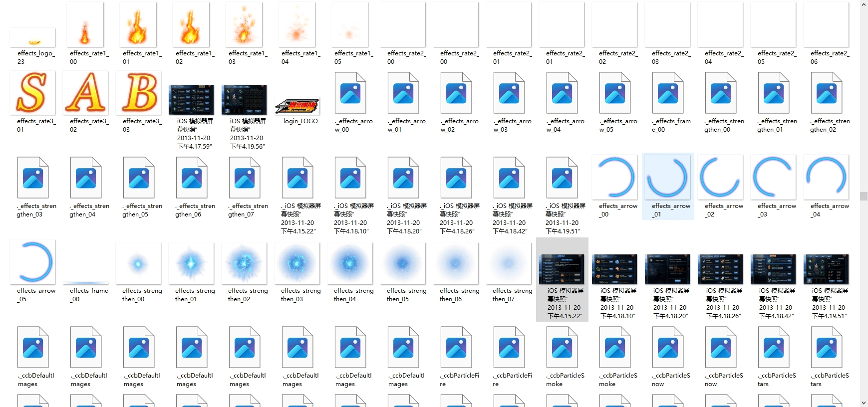This screenshot has width=868, height=407.
Task: Select iOS game screenshot thumbnail 下午4.18.20
Action: (x=667, y=269)
